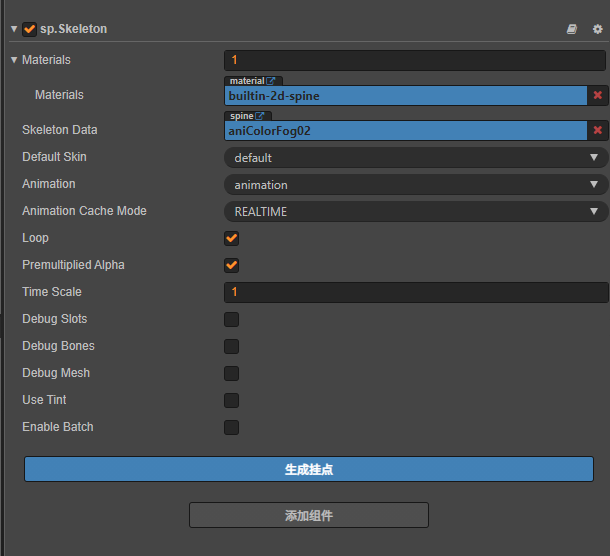Click the Loop label

[35, 238]
